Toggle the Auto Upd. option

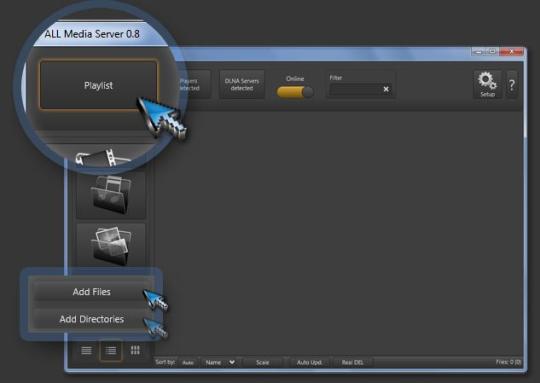309,362
